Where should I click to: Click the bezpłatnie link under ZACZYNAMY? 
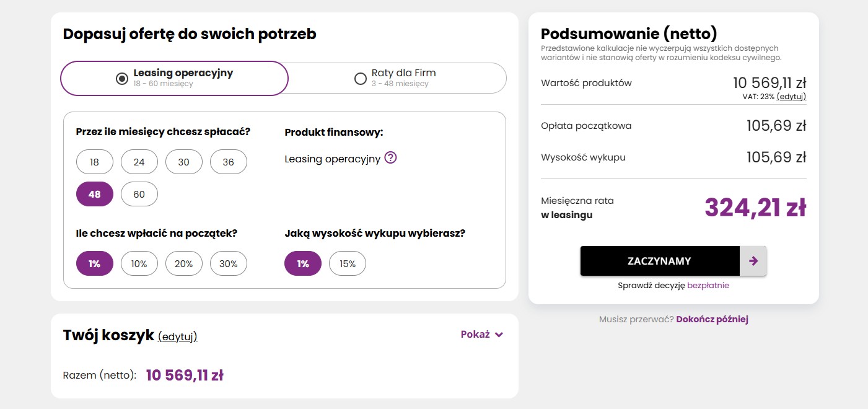coord(708,286)
